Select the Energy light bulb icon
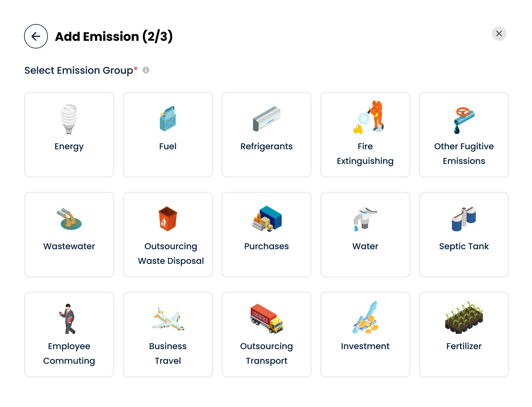532x407 pixels. click(69, 119)
